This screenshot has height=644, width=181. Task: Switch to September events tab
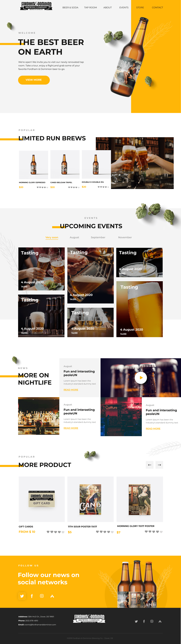pos(98,237)
